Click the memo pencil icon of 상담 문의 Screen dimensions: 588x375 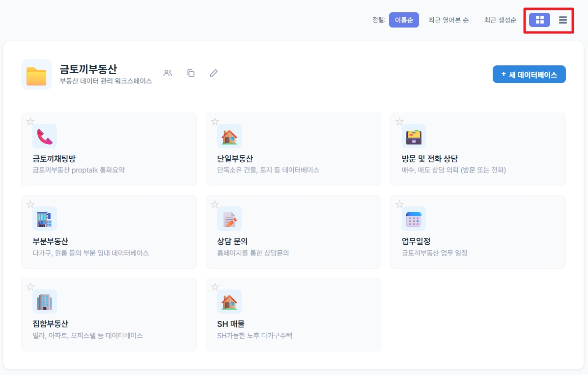point(229,219)
